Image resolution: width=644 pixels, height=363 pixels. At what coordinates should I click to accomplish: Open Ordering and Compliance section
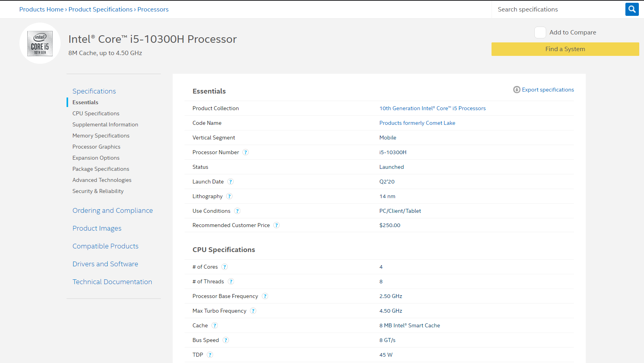[112, 210]
